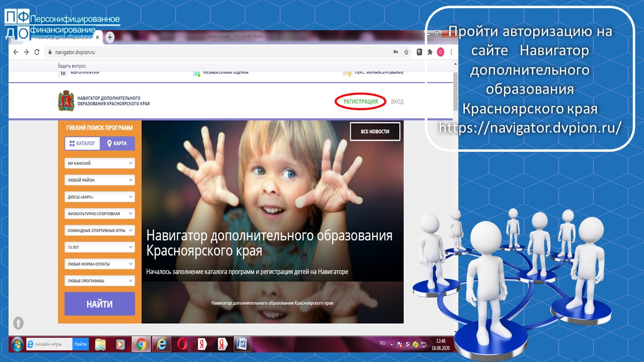Expand the 'Любой район' dropdown
Image resolution: width=644 pixels, height=362 pixels.
pyautogui.click(x=100, y=180)
